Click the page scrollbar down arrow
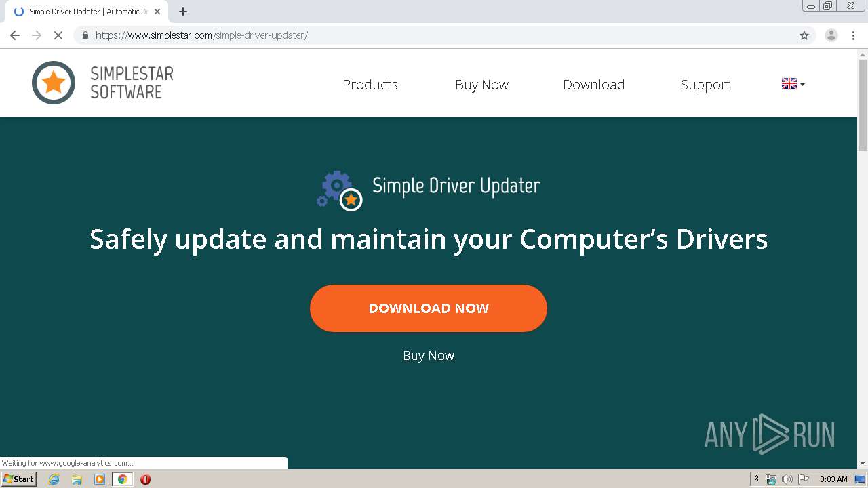This screenshot has height=488, width=868. point(863,464)
